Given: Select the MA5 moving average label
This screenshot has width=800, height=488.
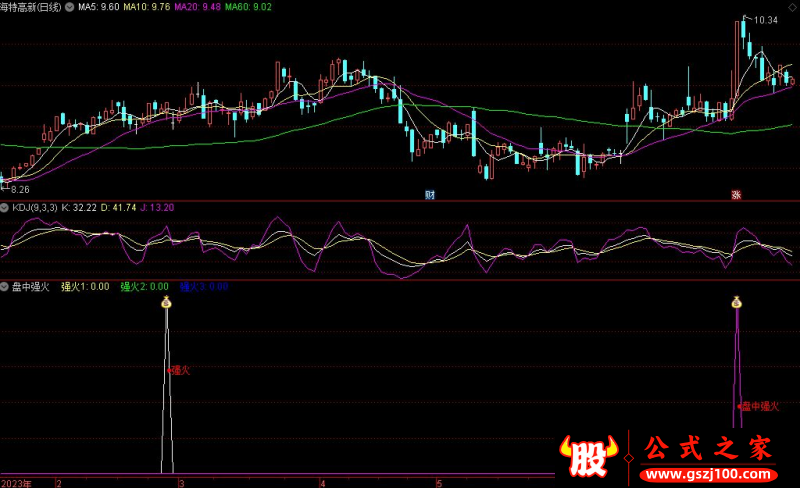Looking at the screenshot, I should 98,7.
